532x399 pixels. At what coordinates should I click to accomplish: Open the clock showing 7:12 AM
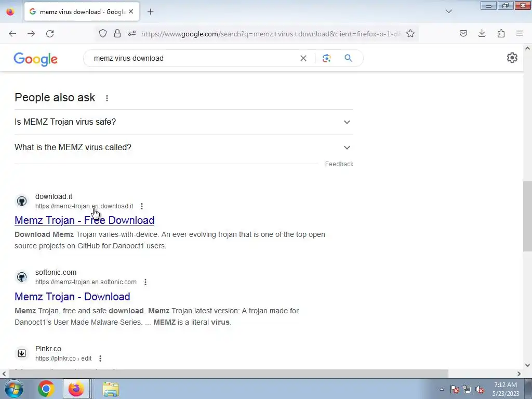pos(506,389)
